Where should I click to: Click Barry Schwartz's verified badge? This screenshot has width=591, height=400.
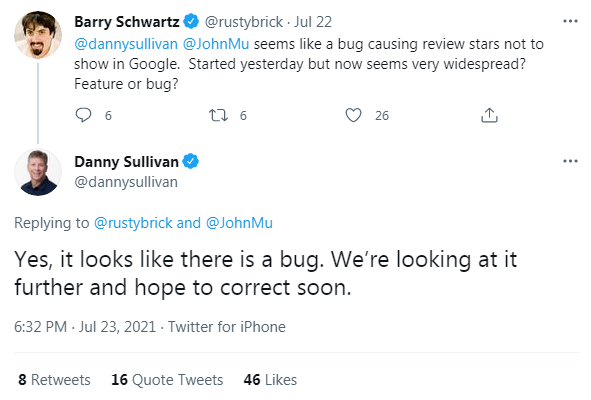coord(191,21)
